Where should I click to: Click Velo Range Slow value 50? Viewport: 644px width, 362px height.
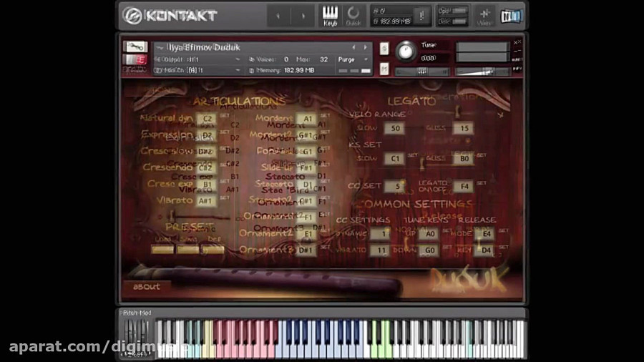pos(395,129)
